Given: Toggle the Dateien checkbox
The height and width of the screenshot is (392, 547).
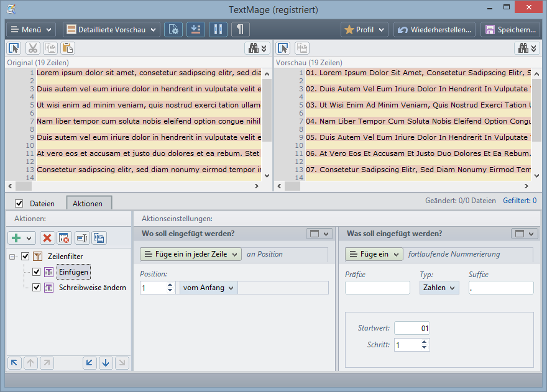Looking at the screenshot, I should click(x=19, y=203).
